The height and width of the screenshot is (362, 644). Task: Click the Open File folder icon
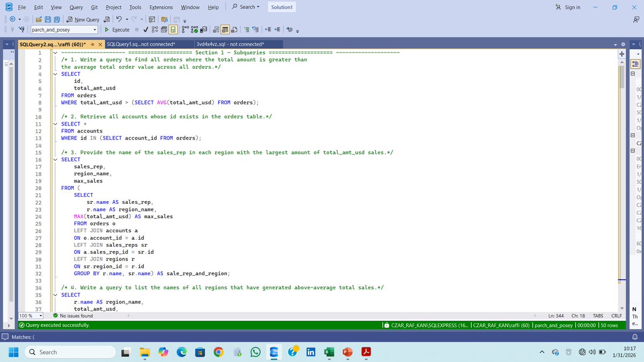pyautogui.click(x=39, y=19)
